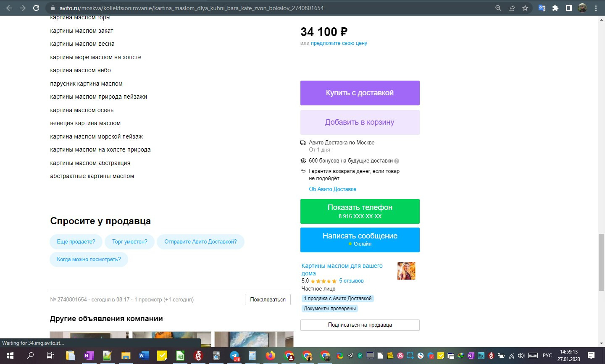The height and width of the screenshot is (364, 605).
Task: Open the 'абстрактные картины маслом' link
Action: click(x=92, y=176)
